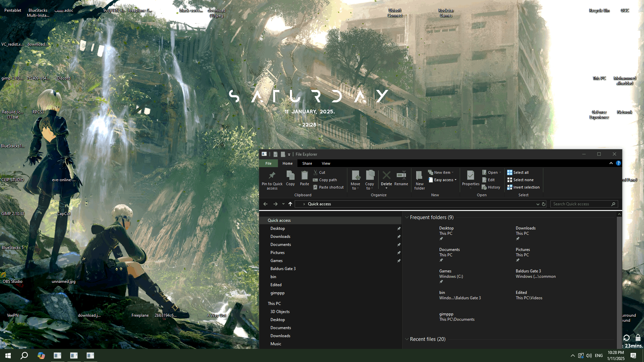Click the Rename icon in Organize group

[401, 178]
